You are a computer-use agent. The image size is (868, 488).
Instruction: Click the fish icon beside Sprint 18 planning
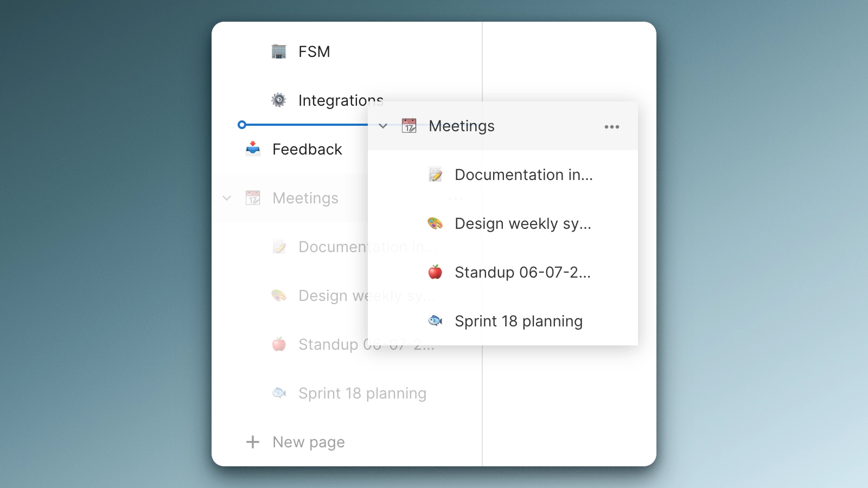point(436,320)
